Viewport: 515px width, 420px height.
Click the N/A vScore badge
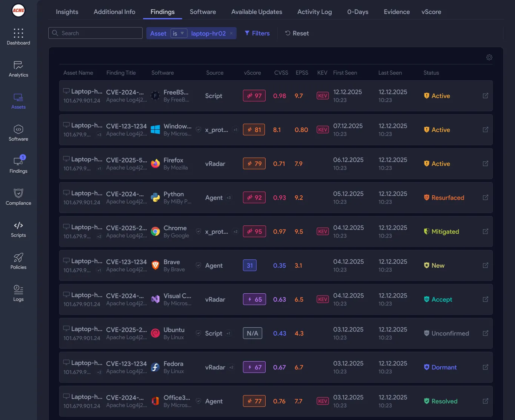(252, 333)
